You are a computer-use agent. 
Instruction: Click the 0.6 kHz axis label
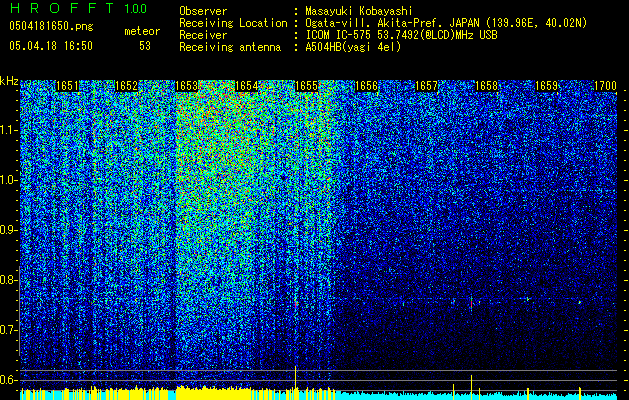pos(8,380)
